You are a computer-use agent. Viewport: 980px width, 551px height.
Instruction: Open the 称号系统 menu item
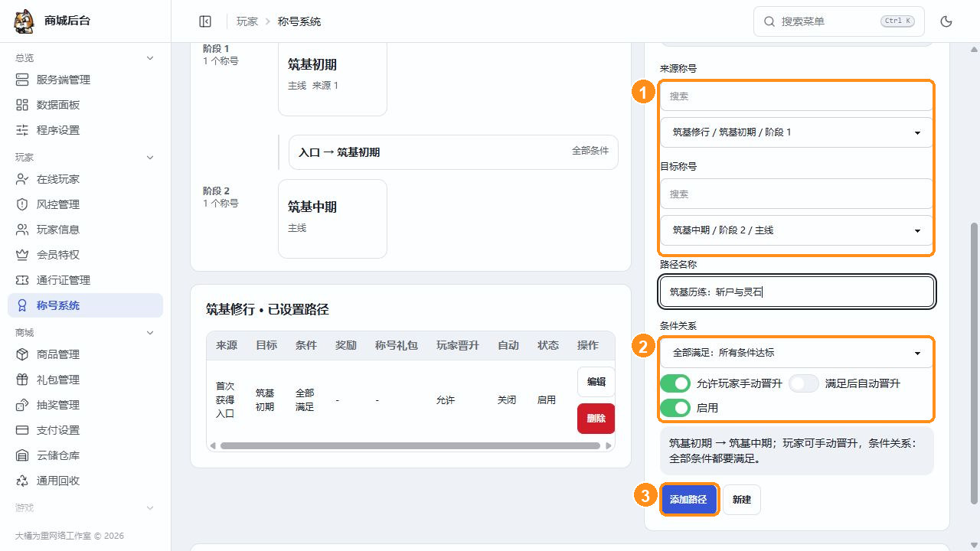tap(85, 305)
